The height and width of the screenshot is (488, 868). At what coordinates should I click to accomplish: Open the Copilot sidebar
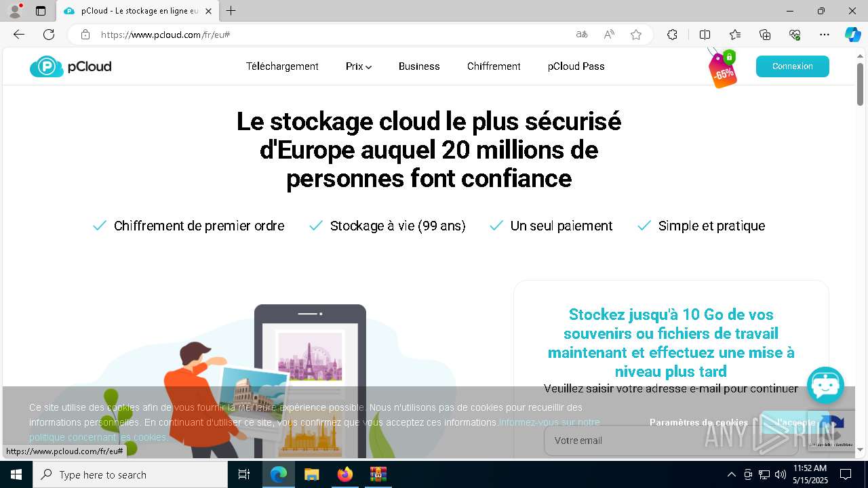click(x=852, y=35)
